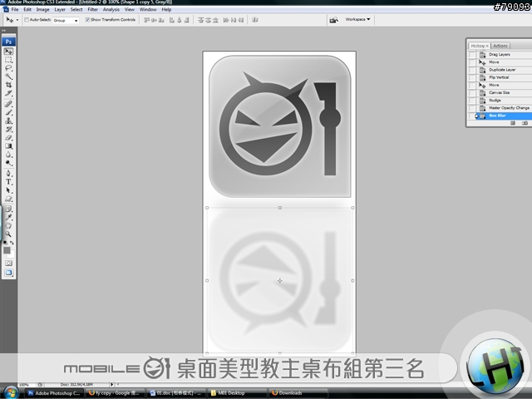This screenshot has height=399, width=532.
Task: Open the Move tool preset picker arrow
Action: click(x=17, y=20)
